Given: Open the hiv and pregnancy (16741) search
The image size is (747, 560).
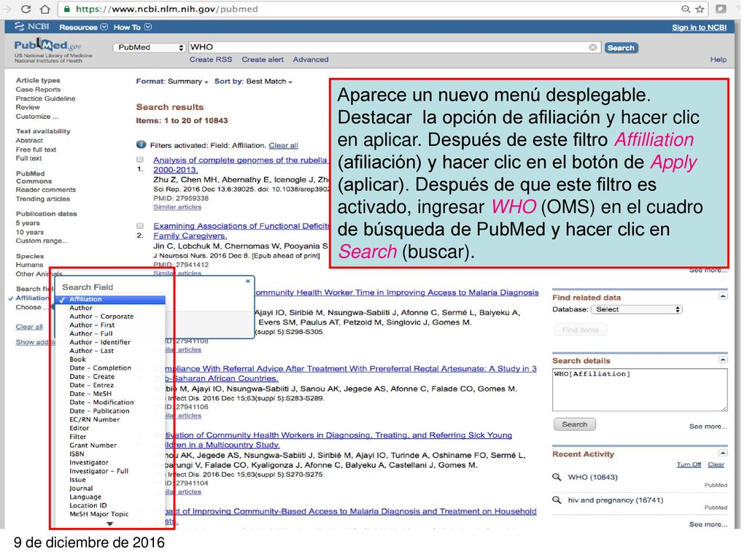Looking at the screenshot, I should [x=616, y=500].
